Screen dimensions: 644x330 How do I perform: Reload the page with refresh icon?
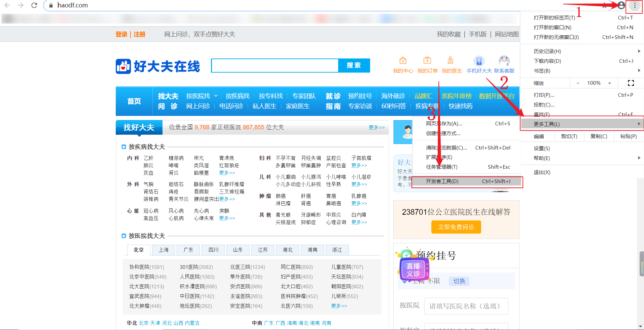click(x=34, y=5)
